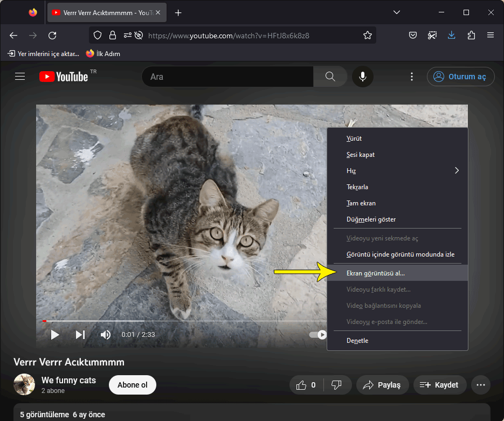Open YouTube settings three-dot menu
Image resolution: width=504 pixels, height=421 pixels.
click(x=412, y=77)
